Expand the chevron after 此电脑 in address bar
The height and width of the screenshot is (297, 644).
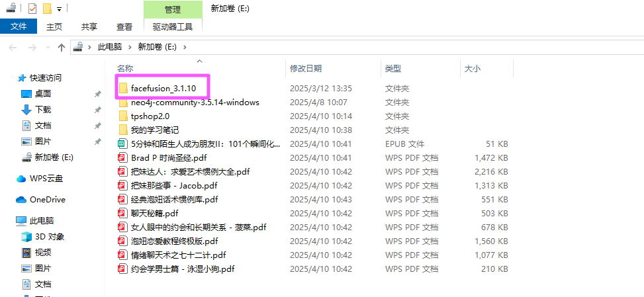tap(130, 47)
